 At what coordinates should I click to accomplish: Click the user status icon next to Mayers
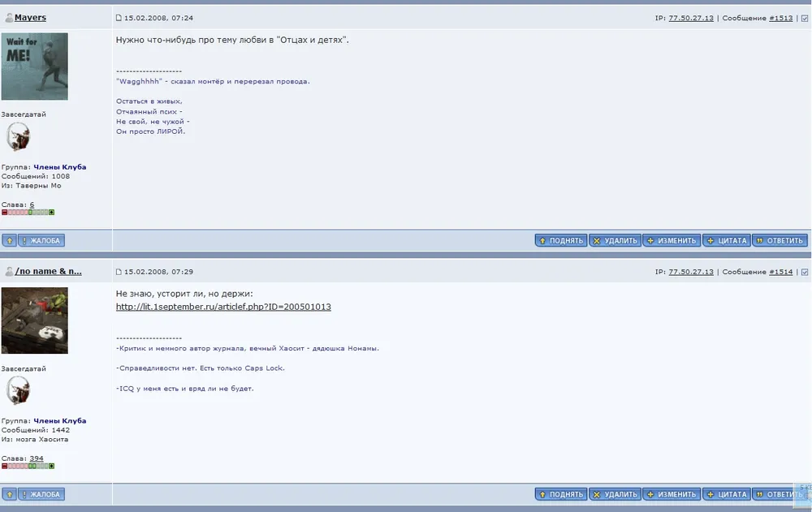pos(9,18)
